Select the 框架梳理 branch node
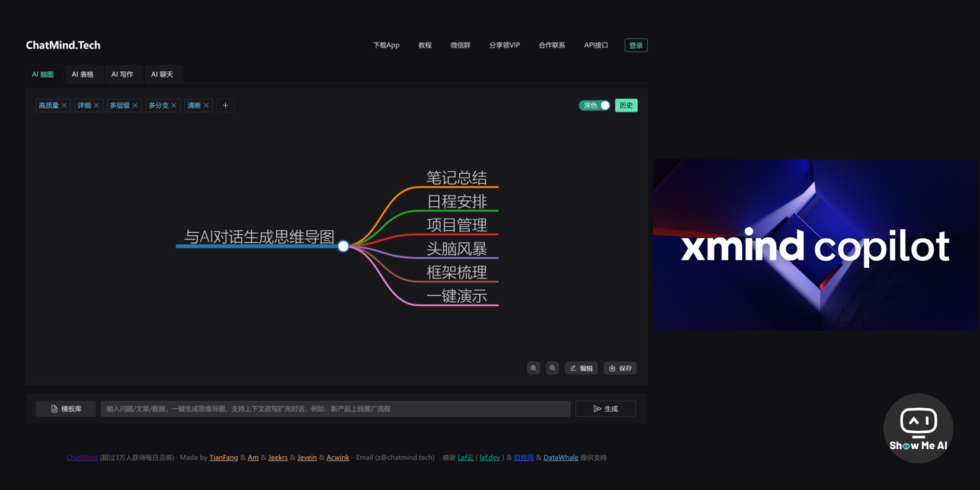The image size is (980, 490). 457,273
